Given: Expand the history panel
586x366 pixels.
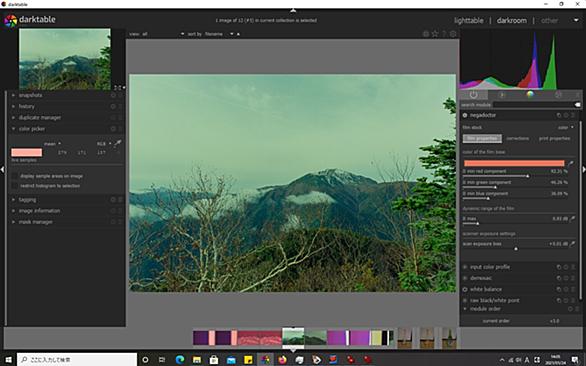Looking at the screenshot, I should [x=27, y=107].
